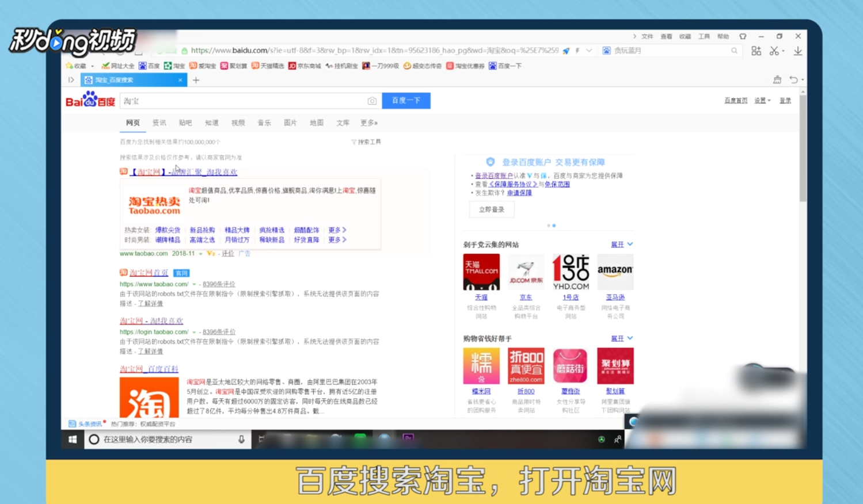Open the 登录百度账户 link
Image resolution: width=863 pixels, height=504 pixels.
[x=493, y=176]
